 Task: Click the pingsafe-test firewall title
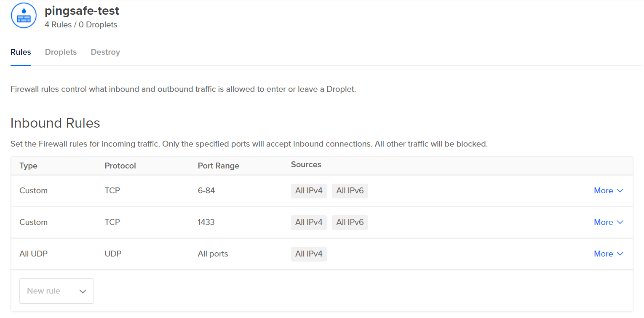pos(82,11)
